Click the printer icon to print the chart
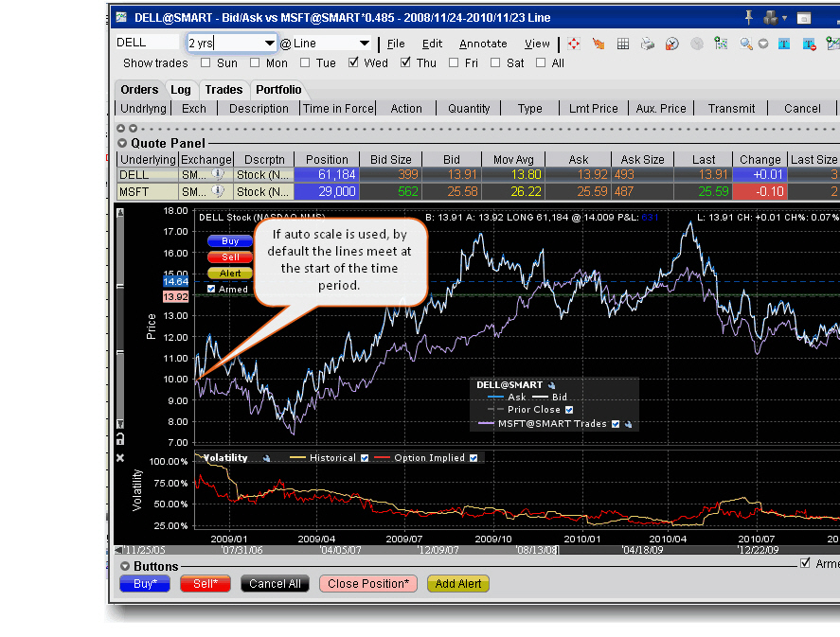 (x=648, y=44)
